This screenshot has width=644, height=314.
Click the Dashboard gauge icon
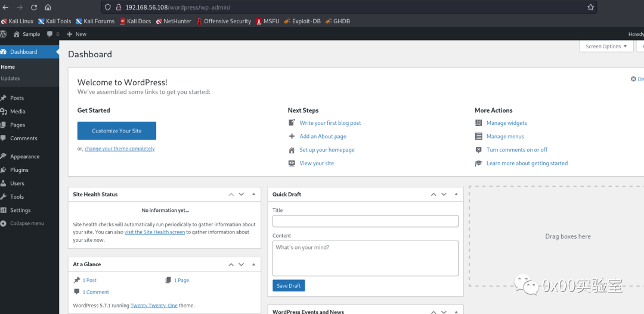[x=4, y=52]
